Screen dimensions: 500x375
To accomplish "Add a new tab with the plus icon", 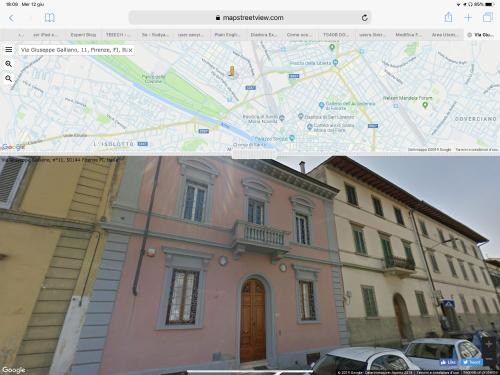I will 468,18.
